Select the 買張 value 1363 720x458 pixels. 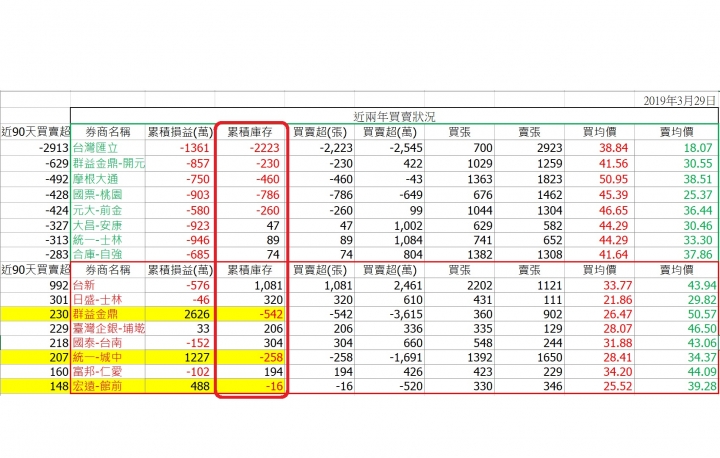(x=480, y=179)
